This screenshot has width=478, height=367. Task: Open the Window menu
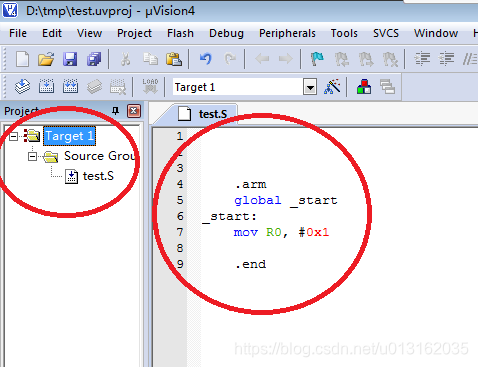tap(436, 33)
